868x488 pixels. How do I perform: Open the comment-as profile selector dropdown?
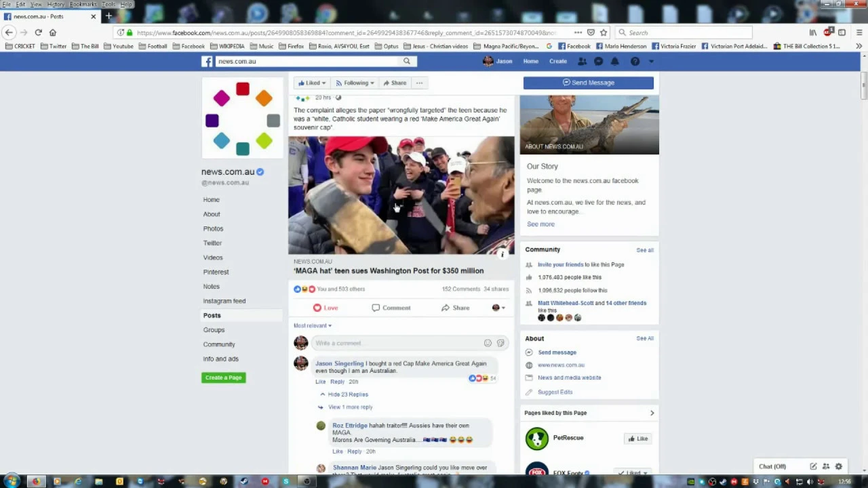(x=498, y=308)
